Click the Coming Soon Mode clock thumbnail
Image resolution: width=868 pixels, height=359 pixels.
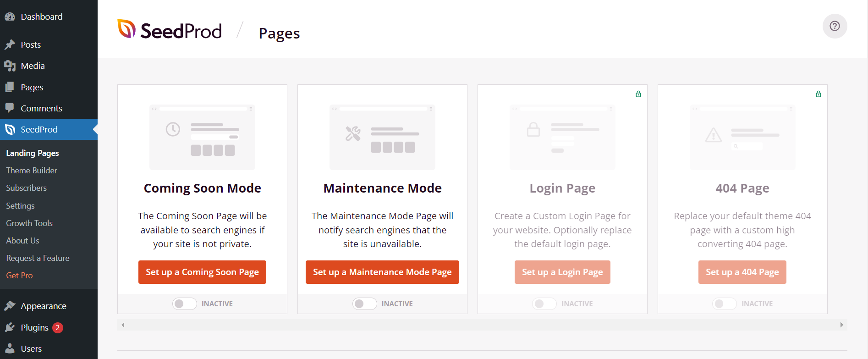click(x=202, y=137)
